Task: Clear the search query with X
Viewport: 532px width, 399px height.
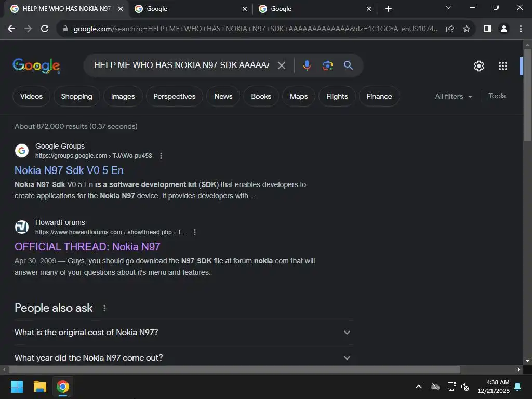Action: 281,65
